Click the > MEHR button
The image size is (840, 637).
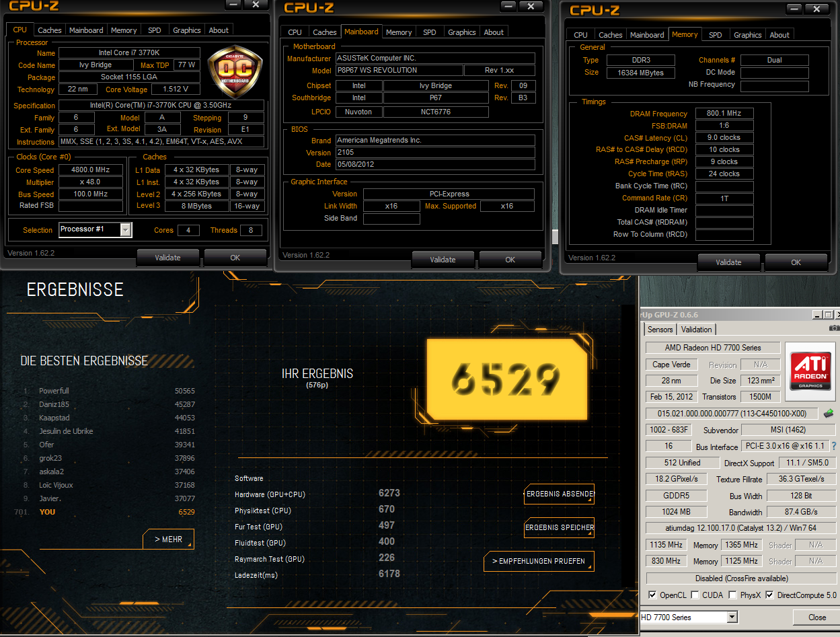click(168, 539)
